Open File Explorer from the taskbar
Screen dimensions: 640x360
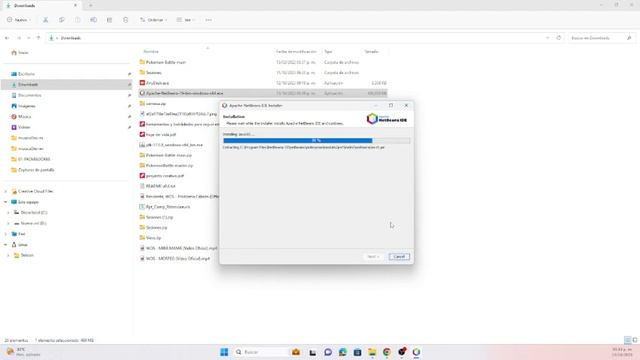[x=372, y=352]
